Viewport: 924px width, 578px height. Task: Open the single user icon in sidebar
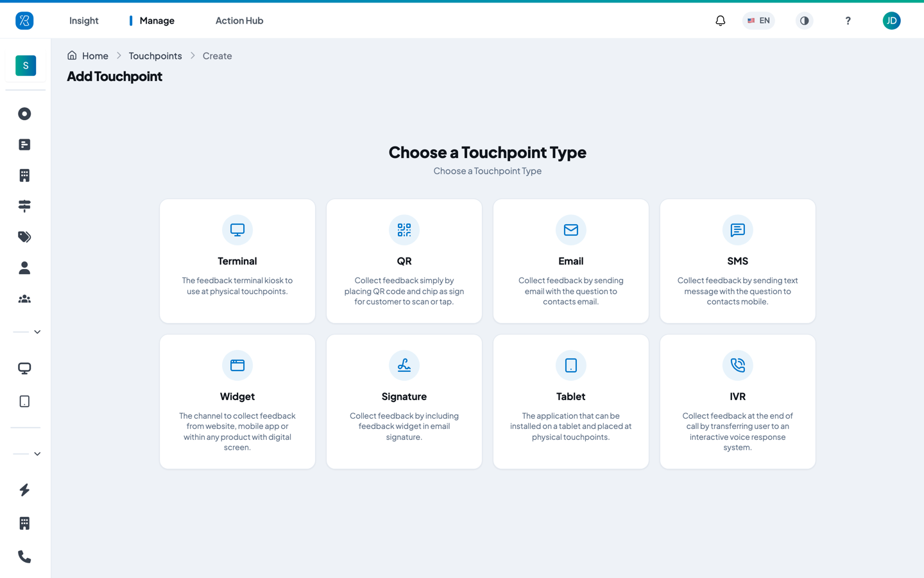[24, 268]
